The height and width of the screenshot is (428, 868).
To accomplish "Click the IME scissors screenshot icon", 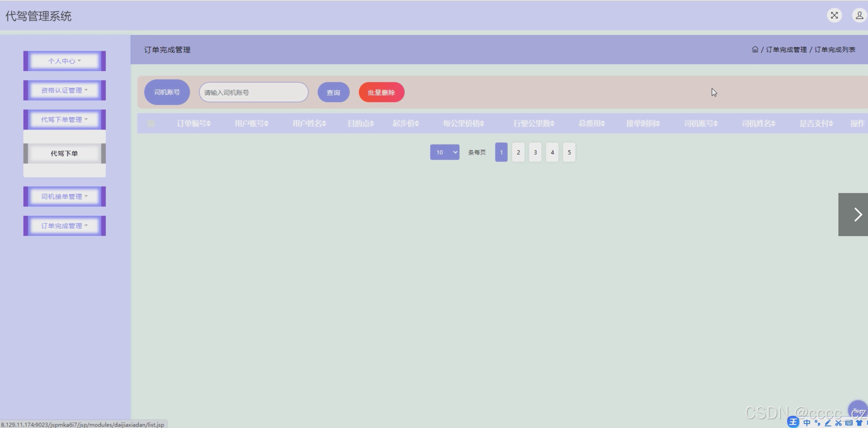I will pyautogui.click(x=838, y=423).
